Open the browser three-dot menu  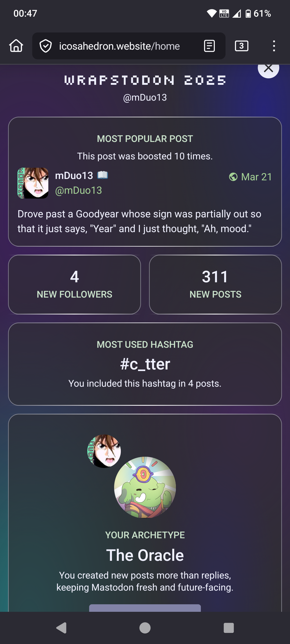tap(274, 46)
